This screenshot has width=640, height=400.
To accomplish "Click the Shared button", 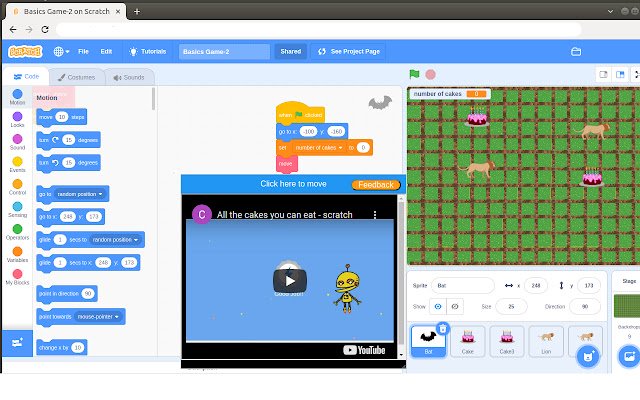I will (x=291, y=51).
